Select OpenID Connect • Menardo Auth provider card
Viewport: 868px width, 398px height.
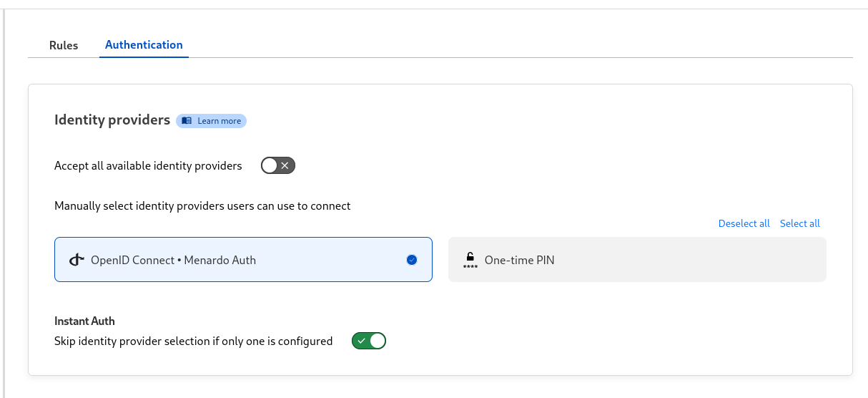[243, 259]
